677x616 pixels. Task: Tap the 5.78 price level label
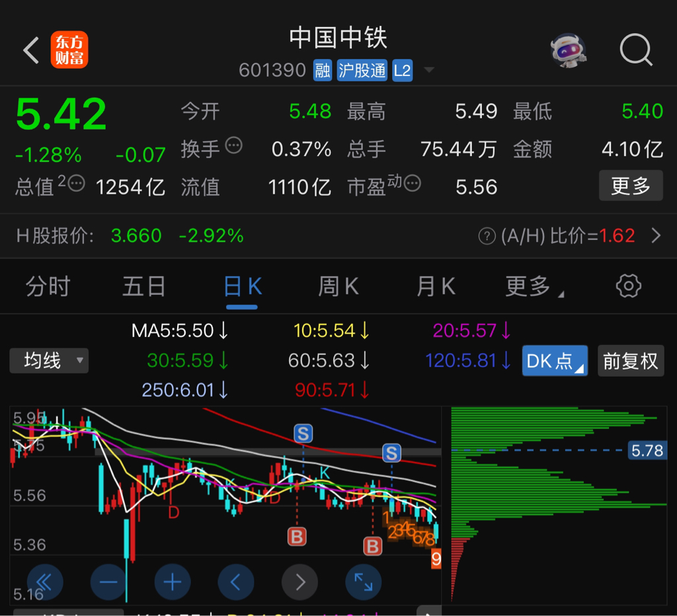tap(647, 451)
